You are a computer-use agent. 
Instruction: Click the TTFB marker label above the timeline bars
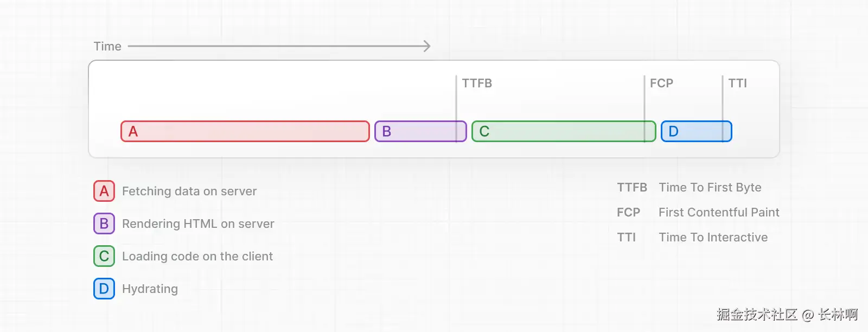tap(477, 83)
